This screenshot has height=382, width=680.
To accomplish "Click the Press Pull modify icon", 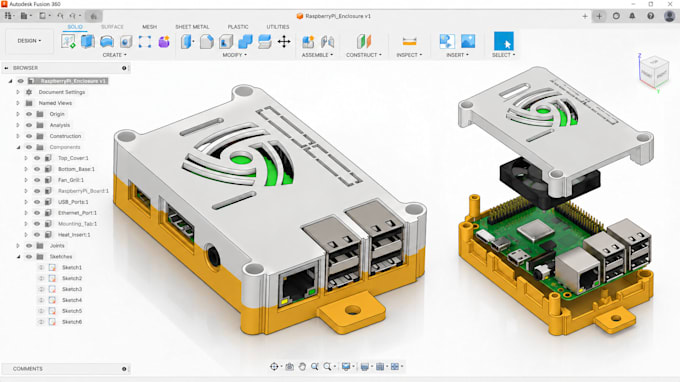I will click(x=187, y=42).
